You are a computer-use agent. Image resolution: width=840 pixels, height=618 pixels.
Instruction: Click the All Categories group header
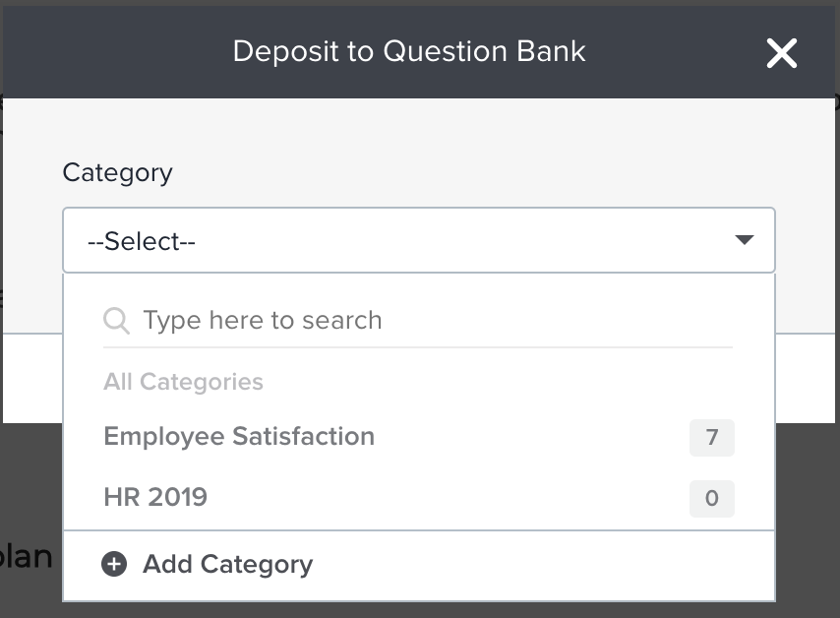pos(183,382)
